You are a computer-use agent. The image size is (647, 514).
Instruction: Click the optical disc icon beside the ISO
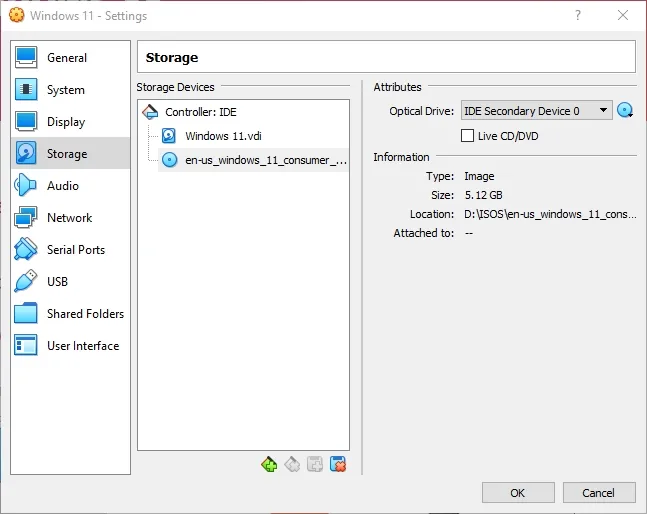pyautogui.click(x=170, y=160)
